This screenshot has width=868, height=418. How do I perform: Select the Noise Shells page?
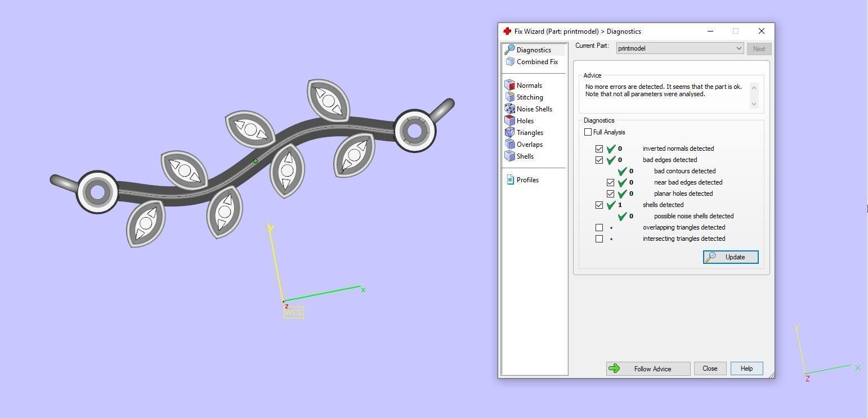534,109
